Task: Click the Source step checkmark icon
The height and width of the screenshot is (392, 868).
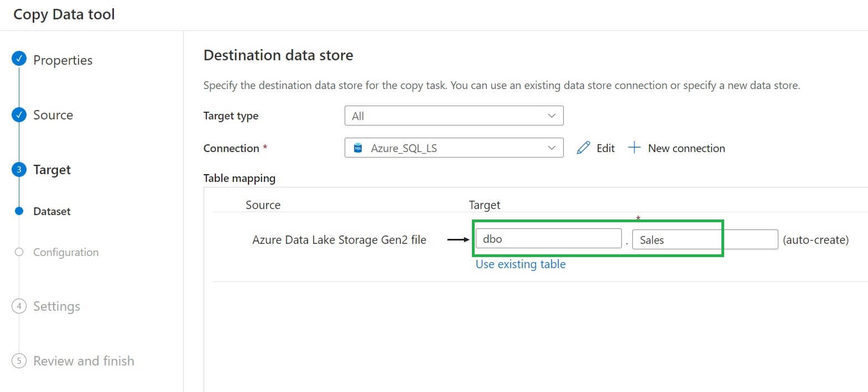Action: [19, 114]
